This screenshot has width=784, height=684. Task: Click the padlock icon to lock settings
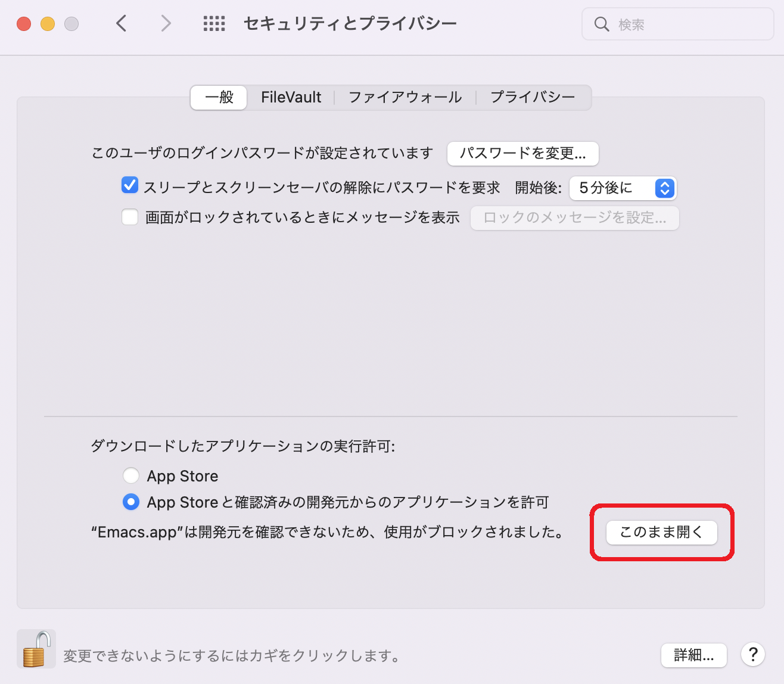coord(36,649)
